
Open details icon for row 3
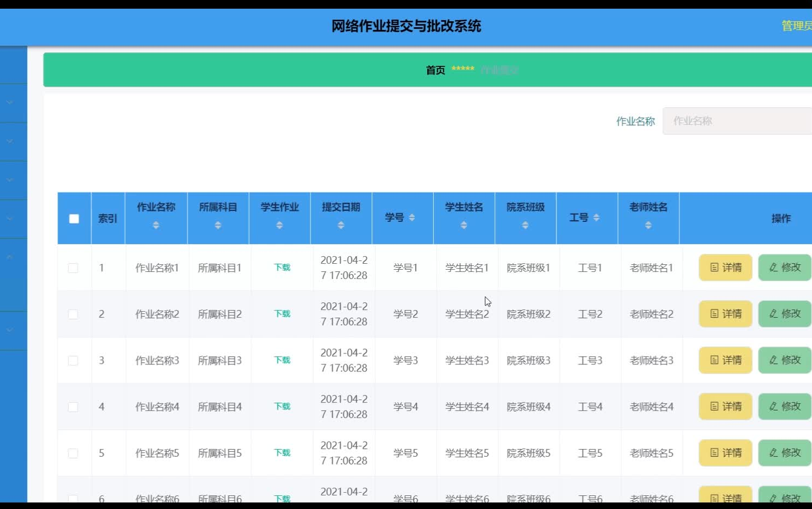click(713, 360)
